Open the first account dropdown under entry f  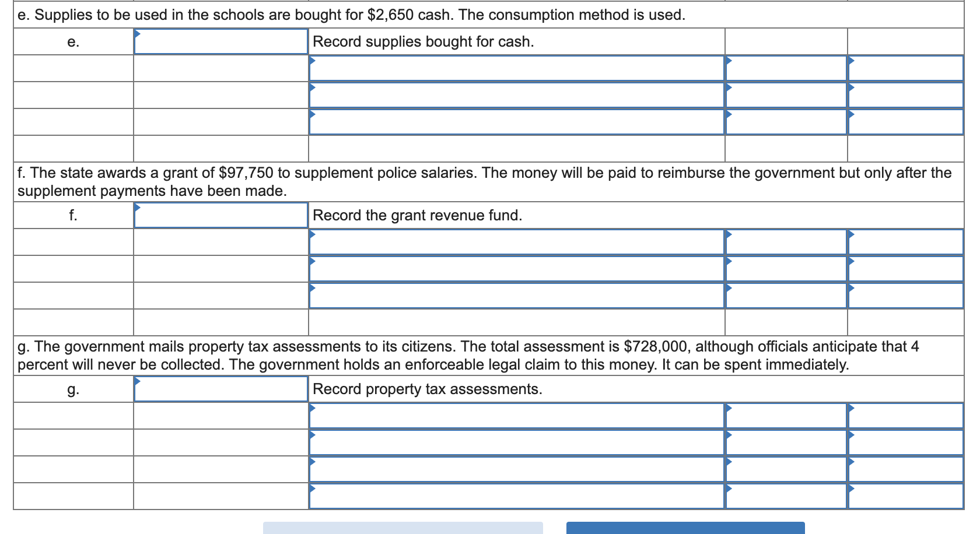point(517,241)
